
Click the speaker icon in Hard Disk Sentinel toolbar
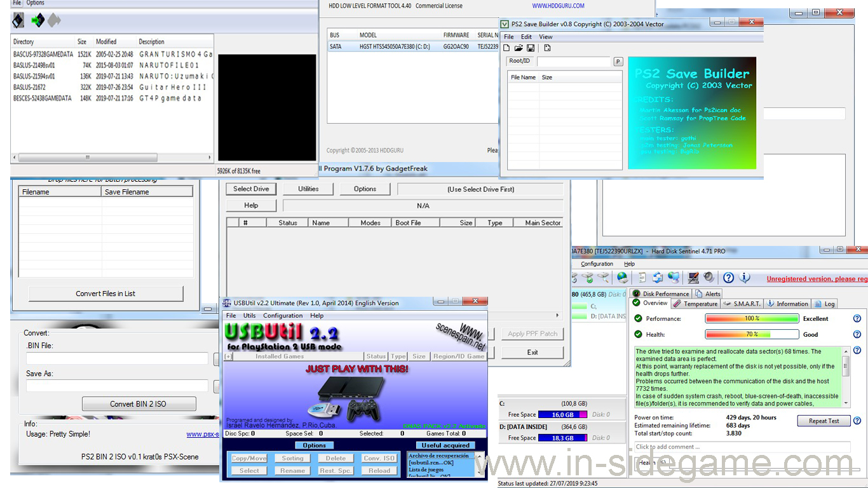(x=709, y=278)
